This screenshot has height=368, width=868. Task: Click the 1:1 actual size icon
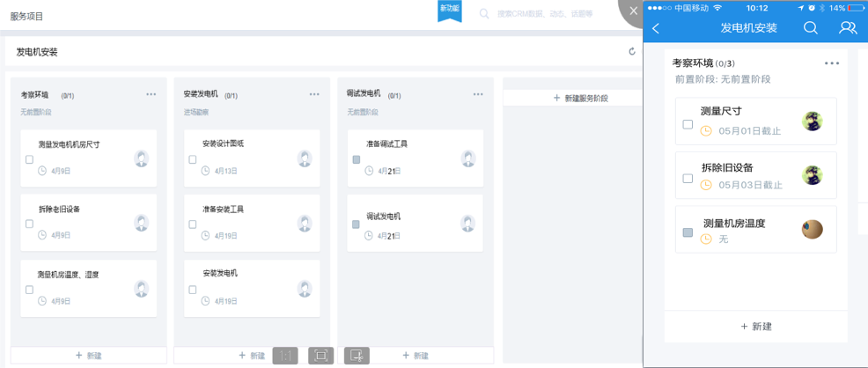coord(284,356)
